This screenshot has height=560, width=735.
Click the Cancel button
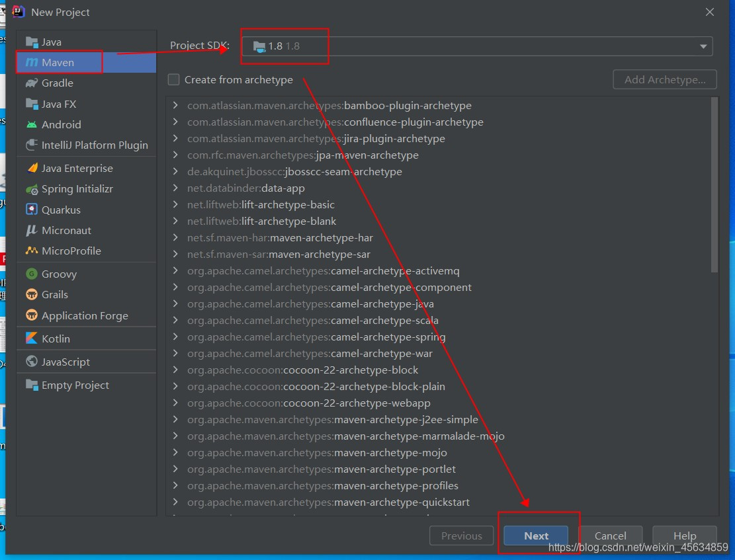coord(610,536)
